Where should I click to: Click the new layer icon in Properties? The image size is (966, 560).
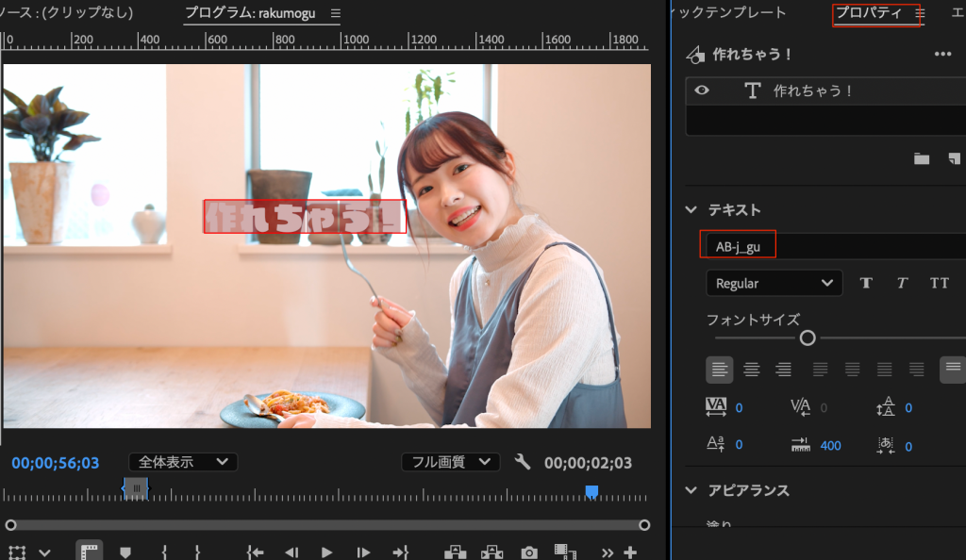pyautogui.click(x=955, y=158)
